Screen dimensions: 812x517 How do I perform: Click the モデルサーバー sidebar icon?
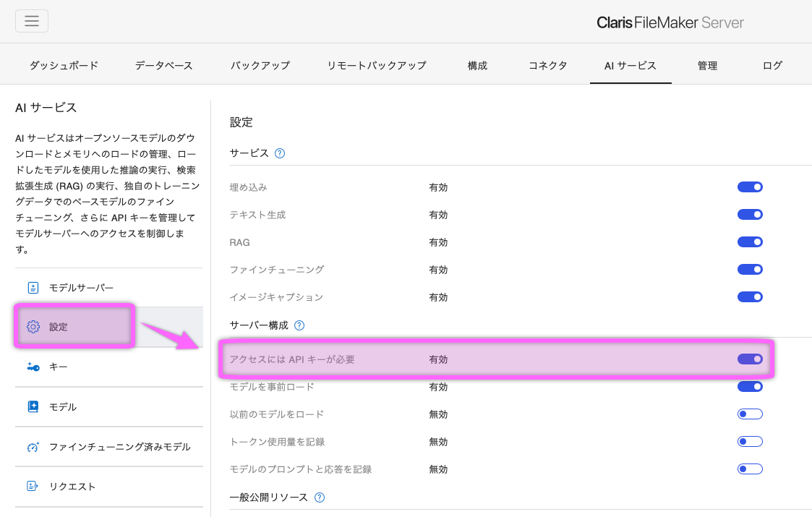33,288
